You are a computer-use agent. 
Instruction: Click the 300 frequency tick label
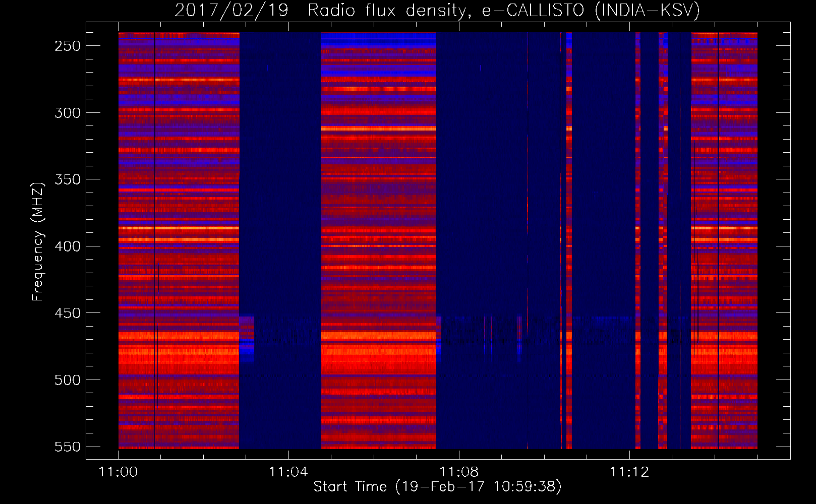pyautogui.click(x=68, y=113)
